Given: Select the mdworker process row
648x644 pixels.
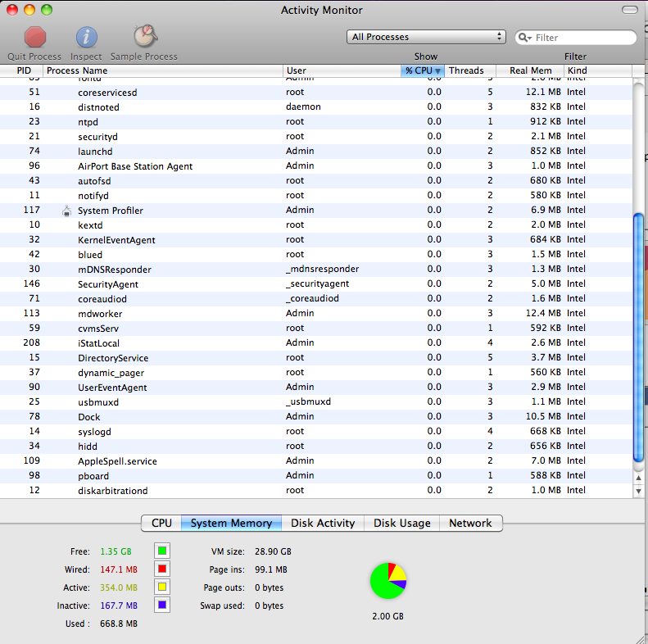Looking at the screenshot, I should point(316,313).
